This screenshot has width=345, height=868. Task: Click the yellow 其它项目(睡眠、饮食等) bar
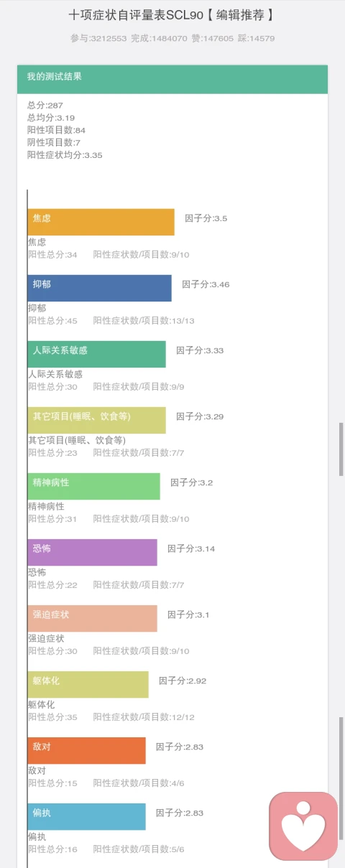tap(96, 420)
